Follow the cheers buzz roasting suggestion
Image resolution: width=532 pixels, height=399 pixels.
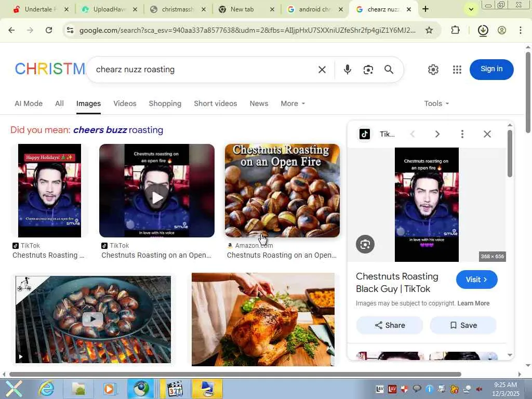tap(118, 130)
